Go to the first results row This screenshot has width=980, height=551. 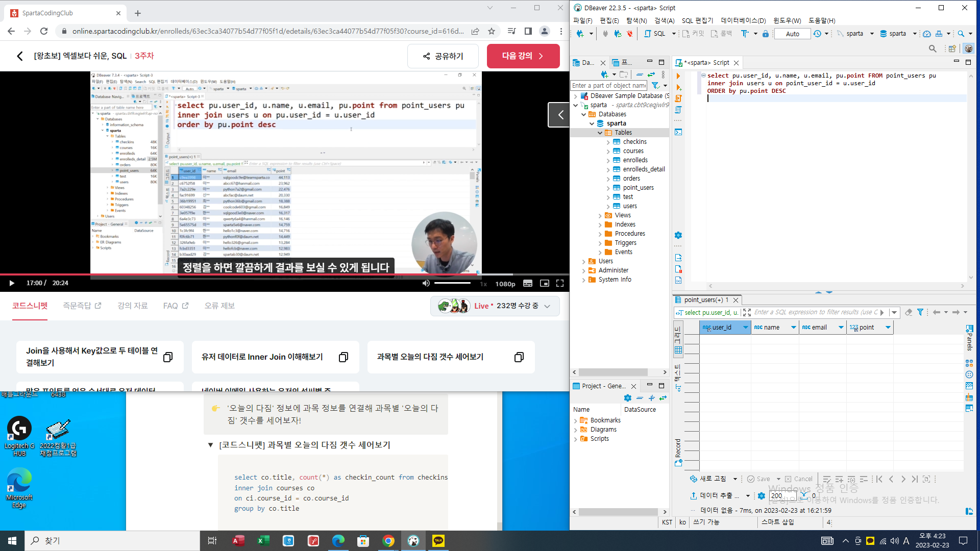point(879,479)
